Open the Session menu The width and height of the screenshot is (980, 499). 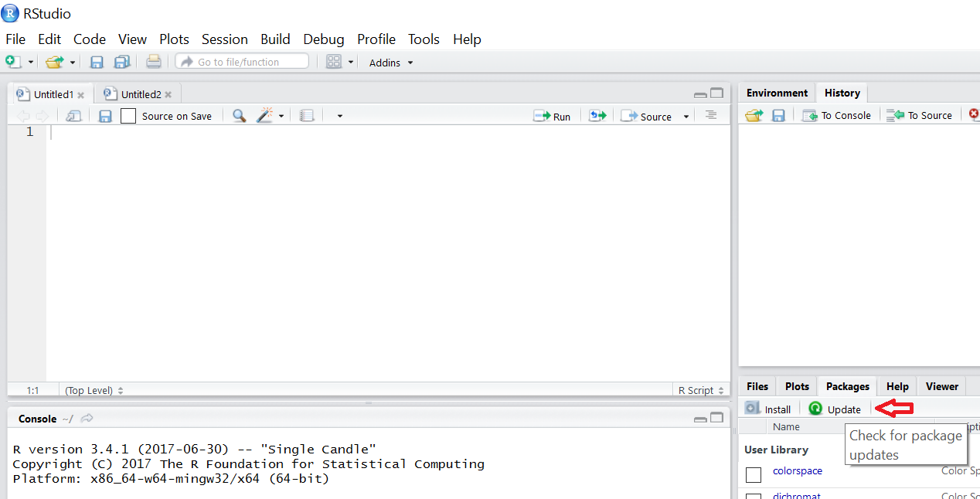pos(224,39)
